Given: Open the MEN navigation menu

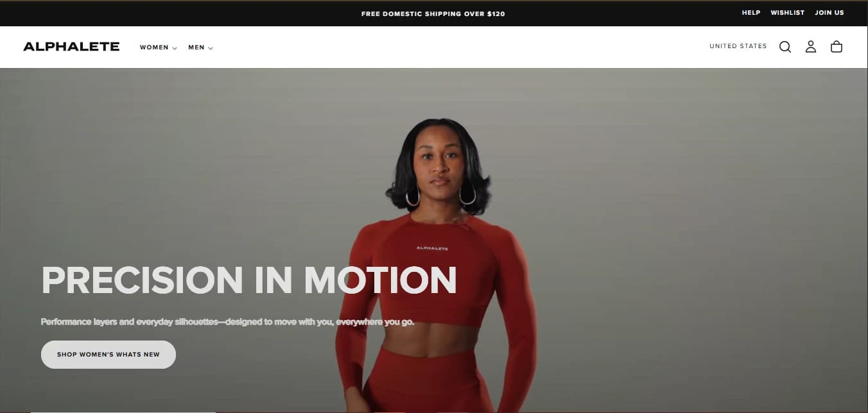Looking at the screenshot, I should [196, 47].
